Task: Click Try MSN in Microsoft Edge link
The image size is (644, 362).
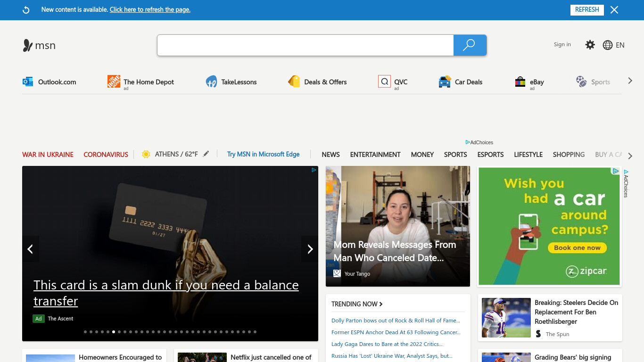Action: coord(263,154)
